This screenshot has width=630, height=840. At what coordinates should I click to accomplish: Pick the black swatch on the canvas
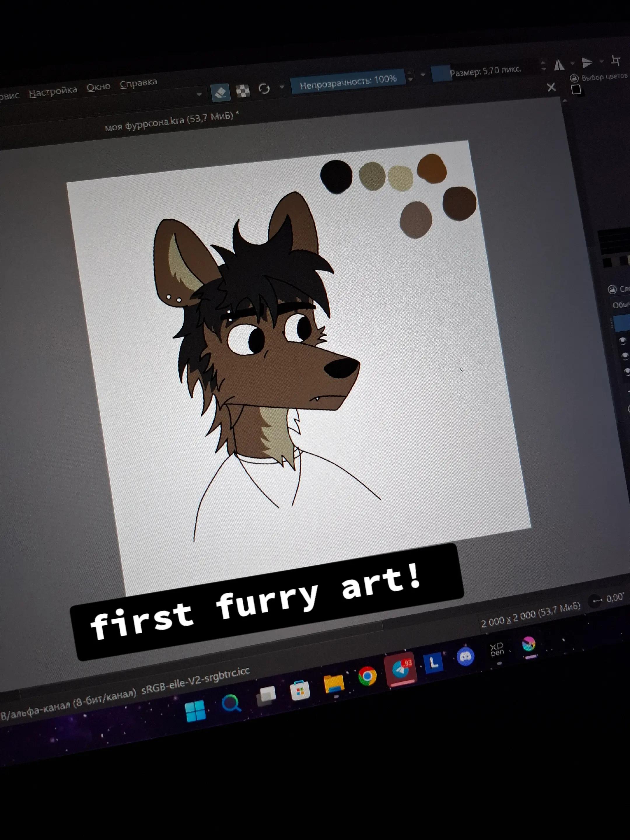tap(336, 176)
